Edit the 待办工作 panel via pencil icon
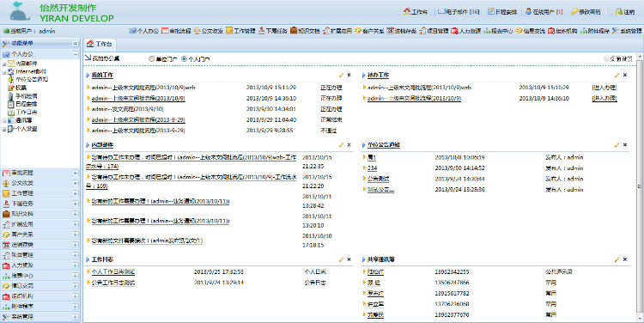644x323 pixels. (x=617, y=76)
